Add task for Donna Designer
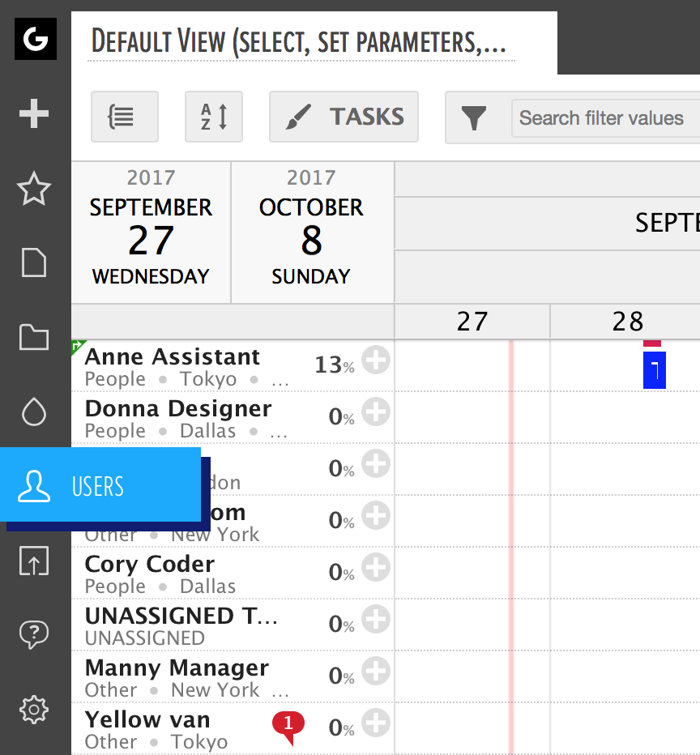The width and height of the screenshot is (700, 755). click(376, 412)
